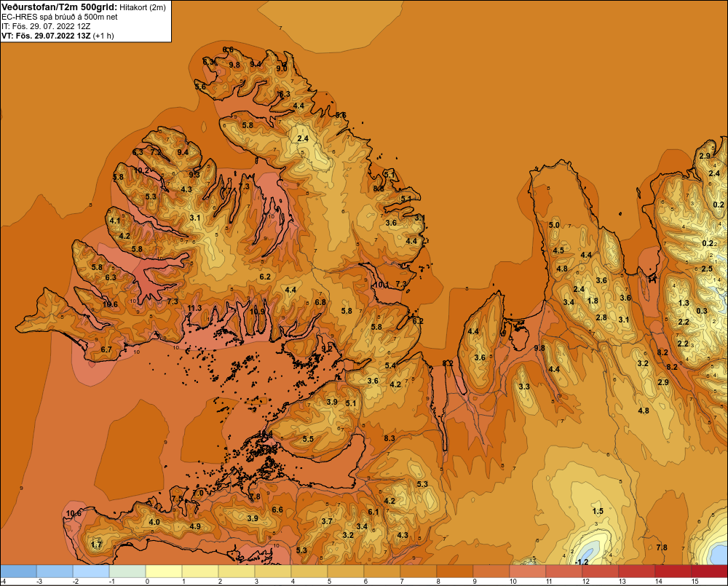Viewport: 728px width, 586px height.
Task: Click the 'VT: Fös. 29.07.2022 13Z' valid time
Action: pyautogui.click(x=46, y=36)
